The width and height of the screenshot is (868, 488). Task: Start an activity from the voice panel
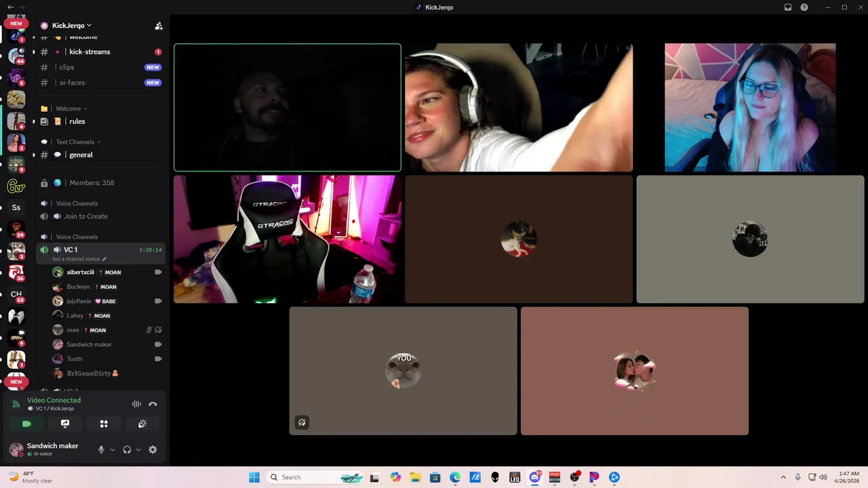coord(104,424)
